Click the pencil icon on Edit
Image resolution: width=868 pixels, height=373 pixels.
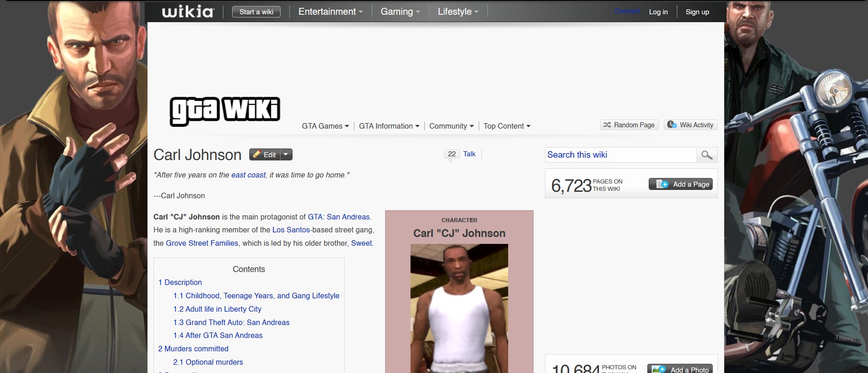click(257, 154)
